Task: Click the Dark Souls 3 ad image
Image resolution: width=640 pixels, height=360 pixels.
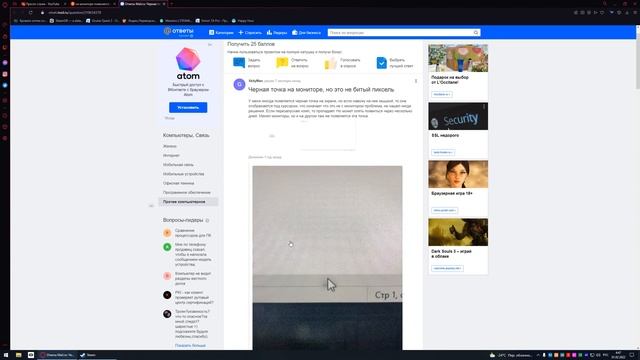Action: [458, 232]
